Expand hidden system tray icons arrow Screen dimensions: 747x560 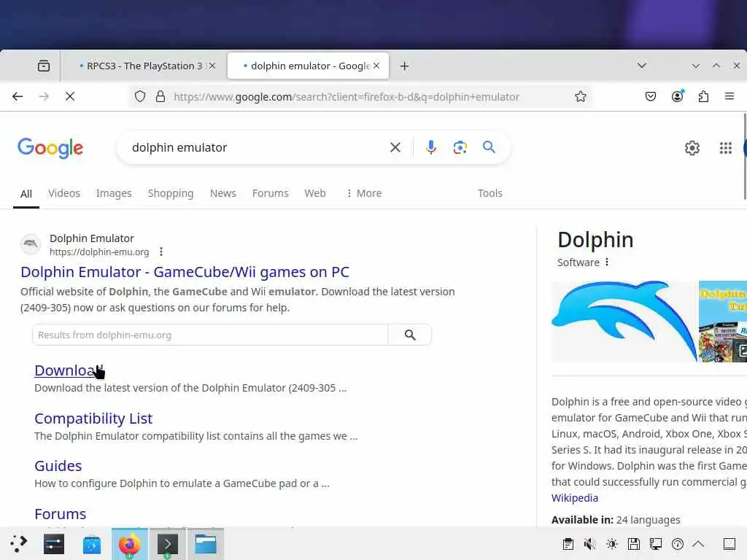click(698, 543)
